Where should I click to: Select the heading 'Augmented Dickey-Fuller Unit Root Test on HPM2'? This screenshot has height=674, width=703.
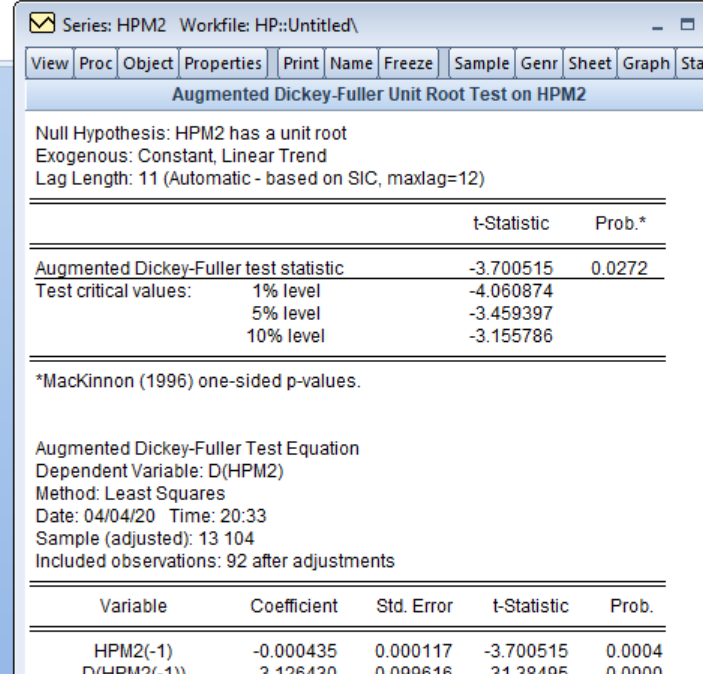[379, 94]
